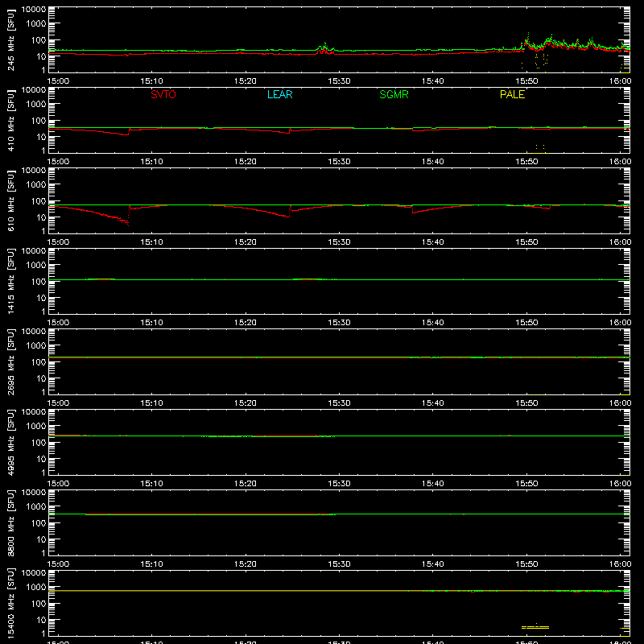This screenshot has width=644, height=644.
Task: Click the 15:40 label under the 410 MHz panel
Action: coord(433,162)
